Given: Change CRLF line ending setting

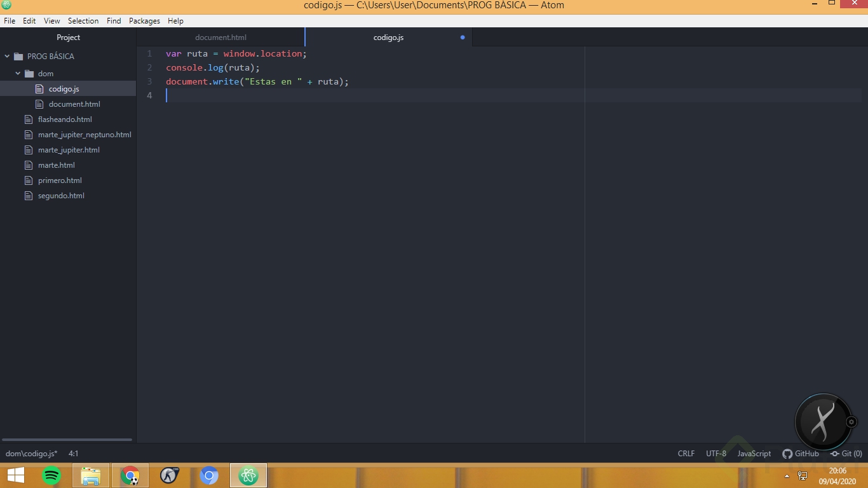Looking at the screenshot, I should tap(686, 454).
